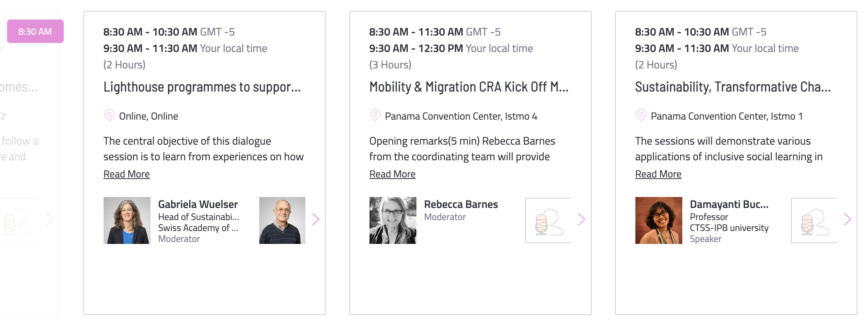
Task: Click placeholder speaker icon in Sustainability card
Action: pos(814,220)
